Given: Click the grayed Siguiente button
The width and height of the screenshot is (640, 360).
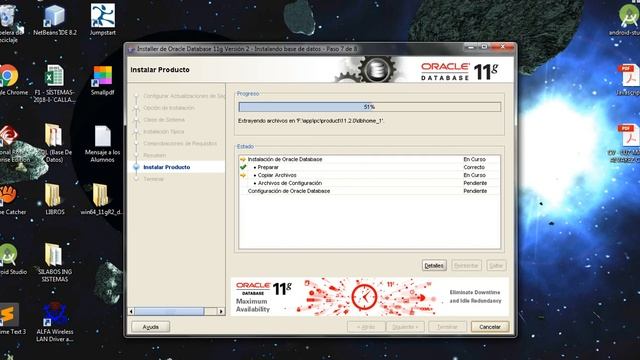Looking at the screenshot, I should [405, 327].
